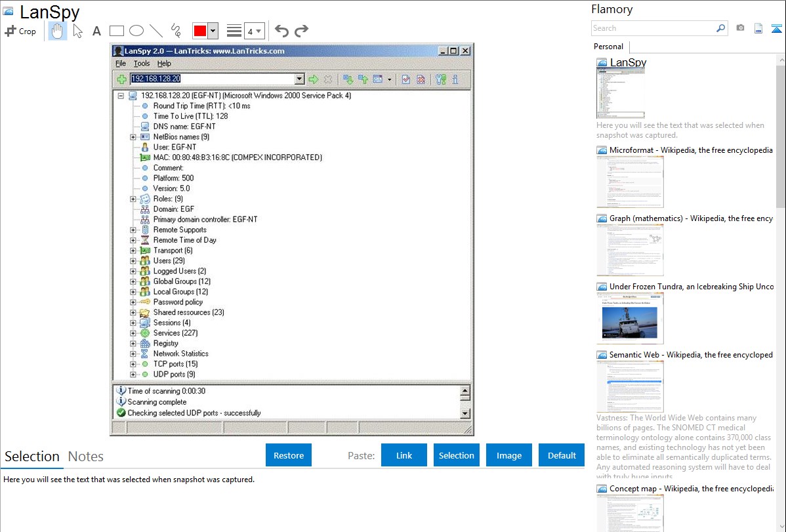Open the color swatch dropdown arrow
Viewport: 786px width, 532px height.
(x=213, y=31)
